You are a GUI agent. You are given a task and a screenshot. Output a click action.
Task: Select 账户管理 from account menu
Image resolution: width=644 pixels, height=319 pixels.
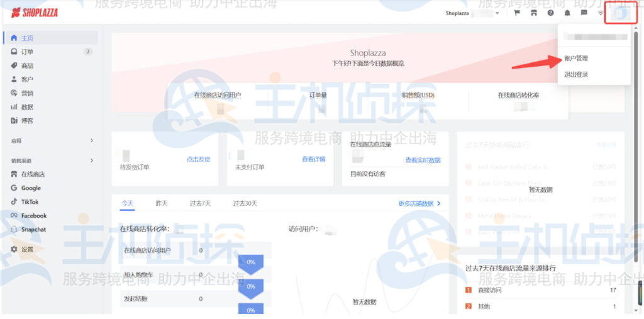tap(576, 59)
